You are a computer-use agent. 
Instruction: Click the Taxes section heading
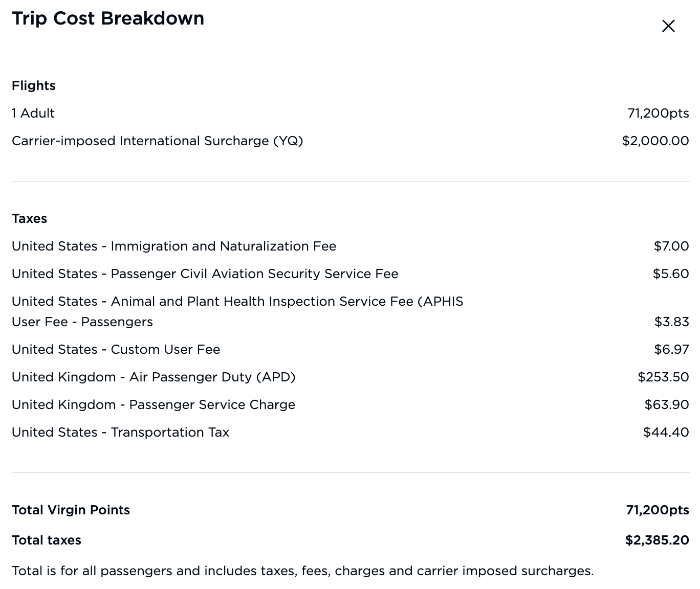(x=29, y=218)
